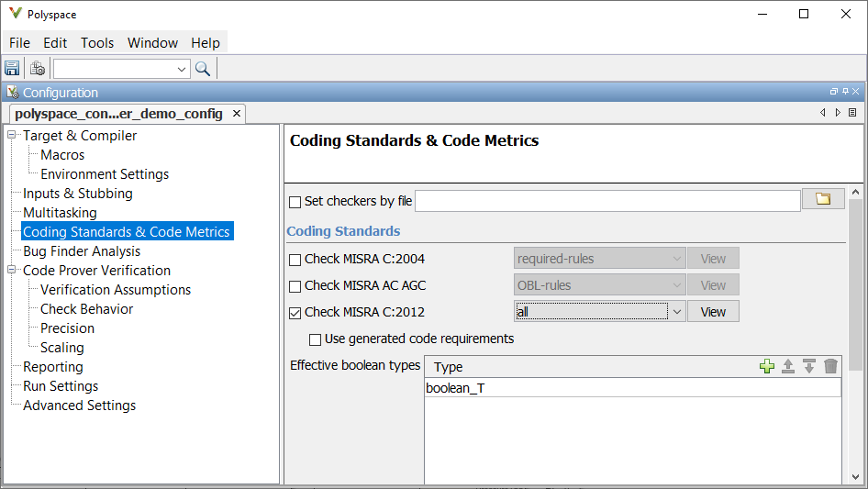Click the magnifying glass search icon
868x489 pixels.
tap(203, 69)
